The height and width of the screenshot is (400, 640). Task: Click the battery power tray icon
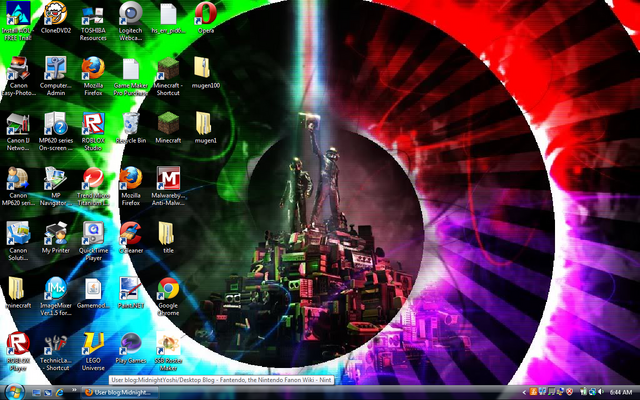584,391
